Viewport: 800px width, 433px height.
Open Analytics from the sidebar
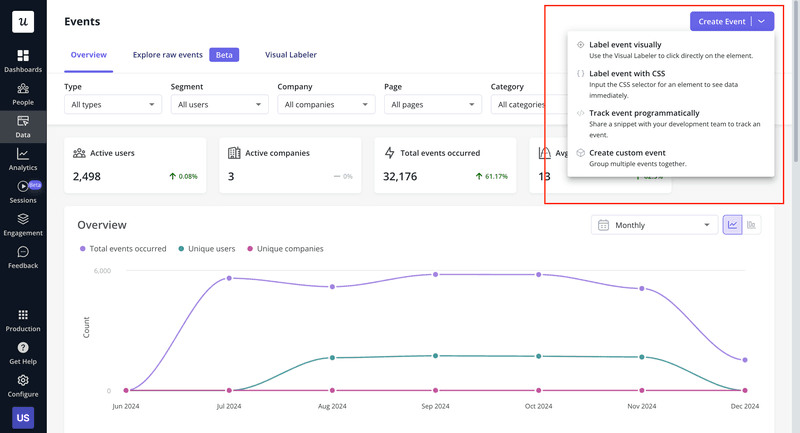(x=22, y=159)
